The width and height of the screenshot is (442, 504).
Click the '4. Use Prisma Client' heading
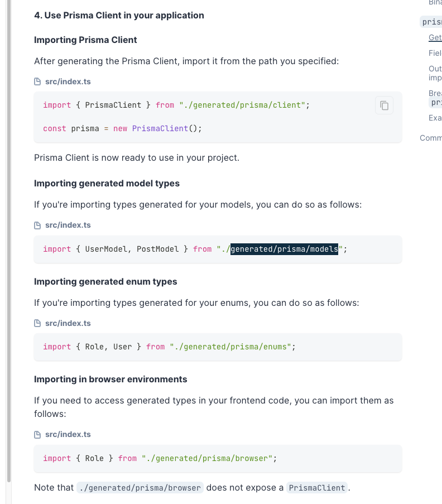tap(119, 15)
